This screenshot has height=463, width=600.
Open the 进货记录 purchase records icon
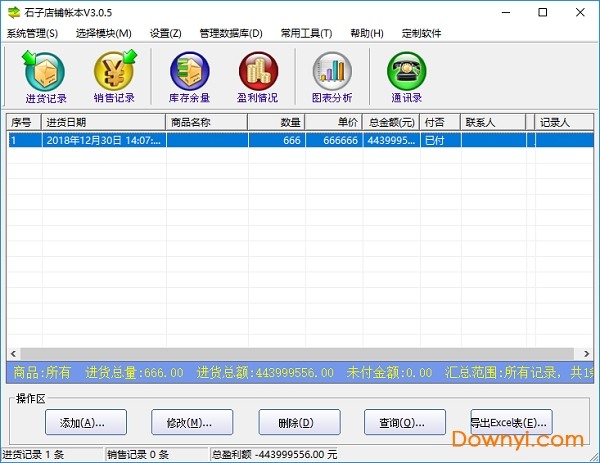45,77
